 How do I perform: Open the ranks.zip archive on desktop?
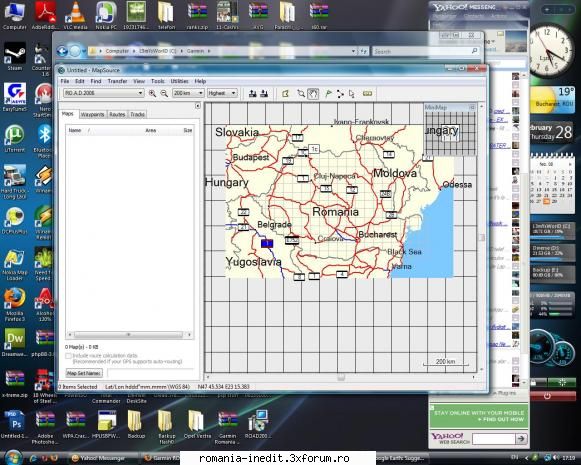pyautogui.click(x=197, y=15)
